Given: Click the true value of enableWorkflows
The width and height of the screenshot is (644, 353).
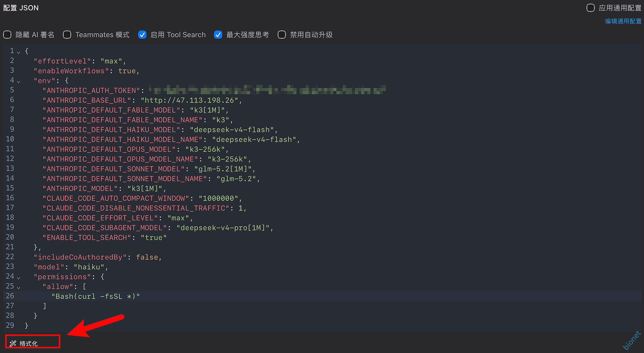Looking at the screenshot, I should pos(127,71).
